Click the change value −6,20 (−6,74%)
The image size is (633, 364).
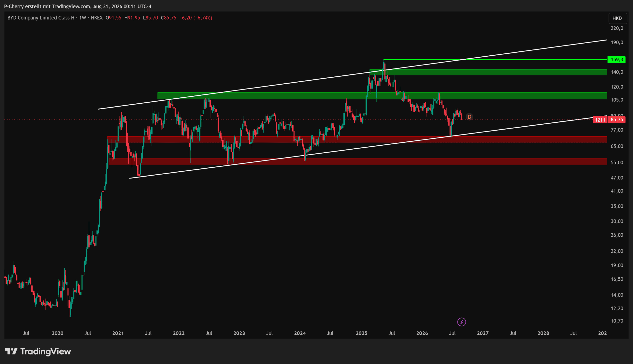tap(196, 18)
